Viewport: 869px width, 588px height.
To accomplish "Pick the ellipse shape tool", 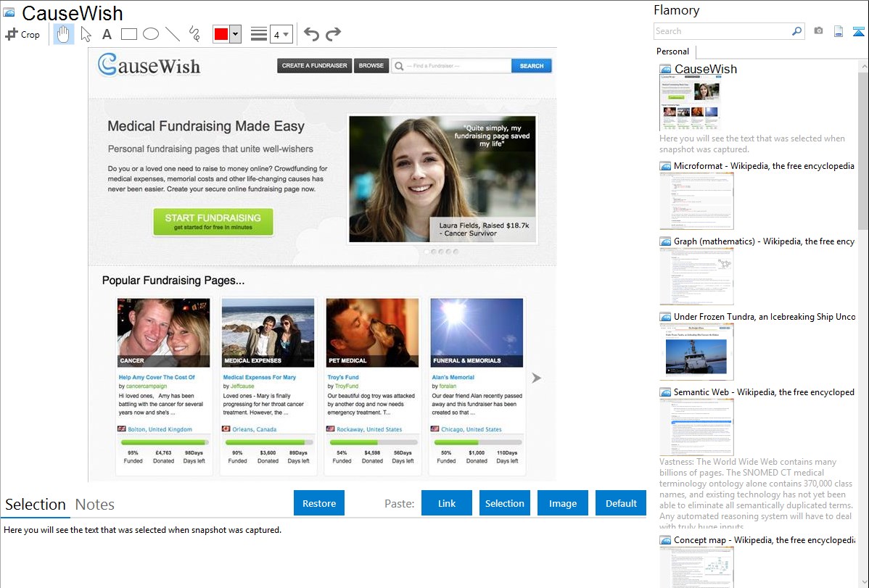I will click(x=151, y=34).
